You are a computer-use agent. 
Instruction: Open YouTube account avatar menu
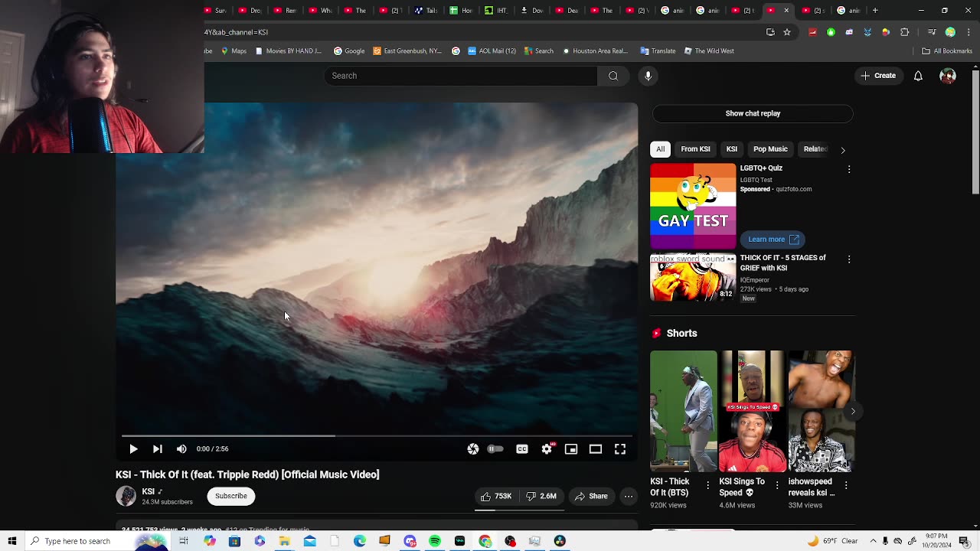948,76
